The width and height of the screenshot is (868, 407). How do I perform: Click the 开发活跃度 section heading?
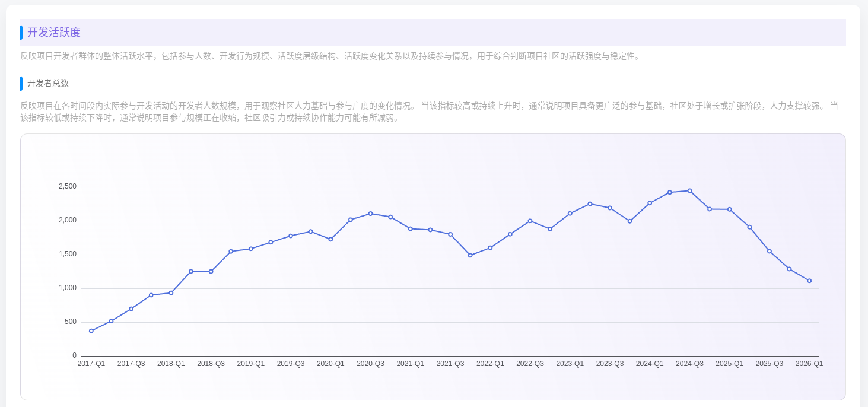pyautogui.click(x=54, y=33)
